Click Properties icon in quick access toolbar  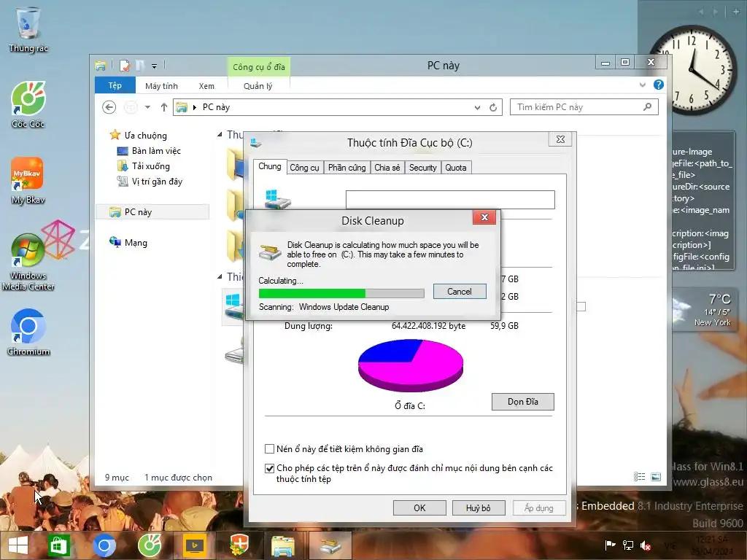[125, 66]
